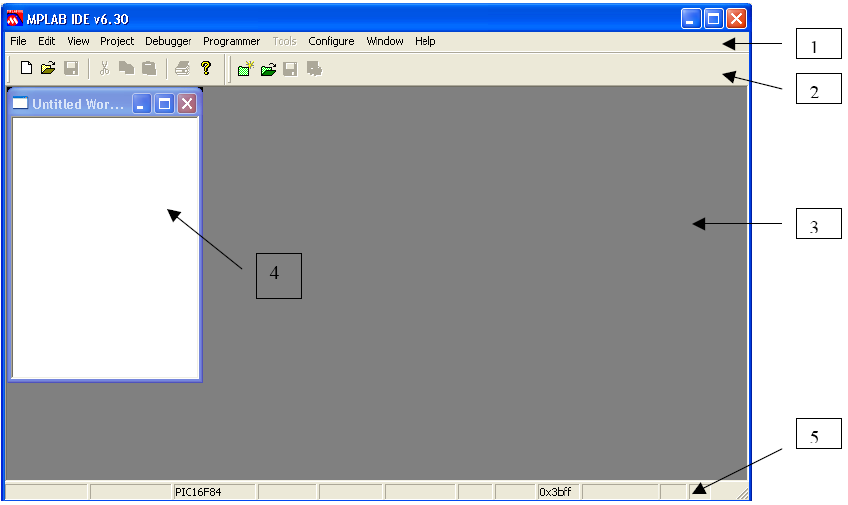Click the Open File folder icon
The image size is (848, 505).
click(48, 68)
